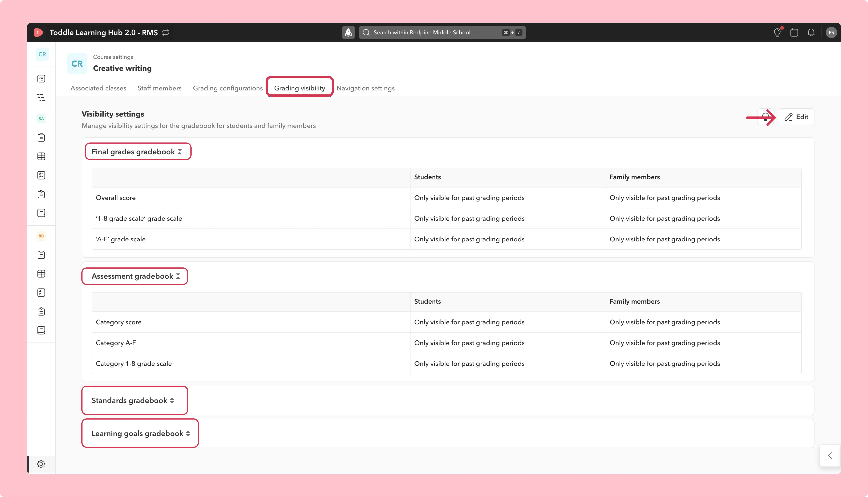Click the Category score row label

coord(119,322)
